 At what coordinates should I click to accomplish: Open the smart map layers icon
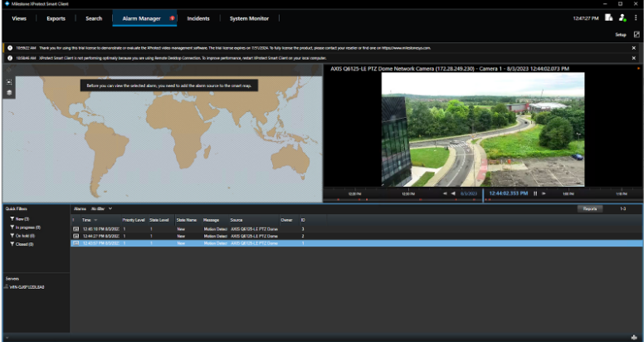[9, 92]
